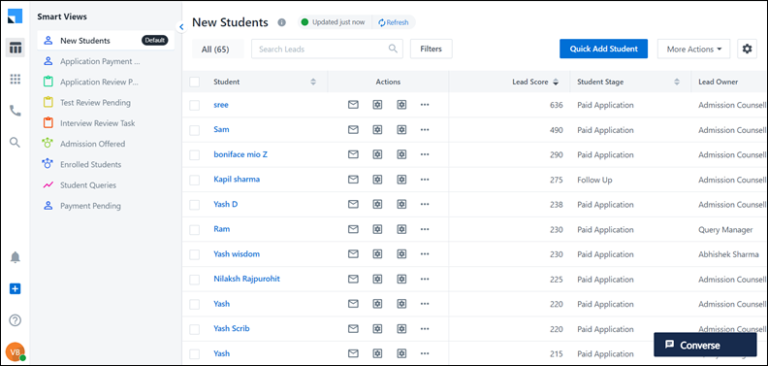Click the envelope icon for Nilaksh Rajpurohit
Viewport: 768px width, 366px height.
(353, 279)
